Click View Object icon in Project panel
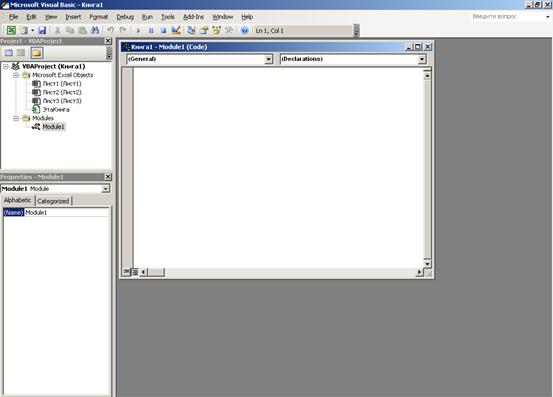553x397 pixels. coord(21,53)
